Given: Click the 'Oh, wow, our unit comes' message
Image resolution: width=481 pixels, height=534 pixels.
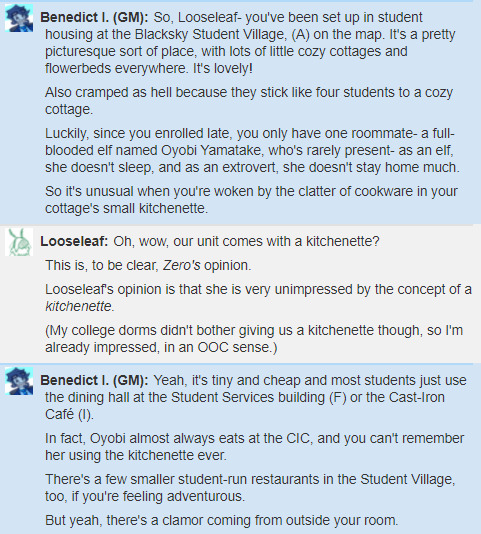Looking at the screenshot, I should pos(246,241).
